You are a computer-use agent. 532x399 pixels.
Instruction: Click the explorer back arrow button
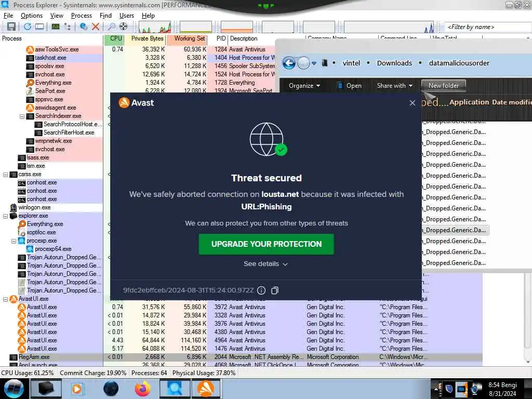point(289,63)
